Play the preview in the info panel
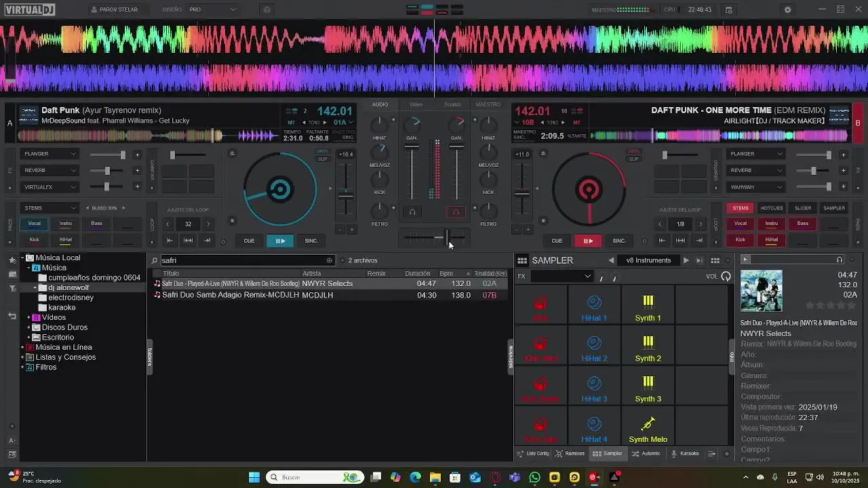Image resolution: width=868 pixels, height=488 pixels. (745, 260)
